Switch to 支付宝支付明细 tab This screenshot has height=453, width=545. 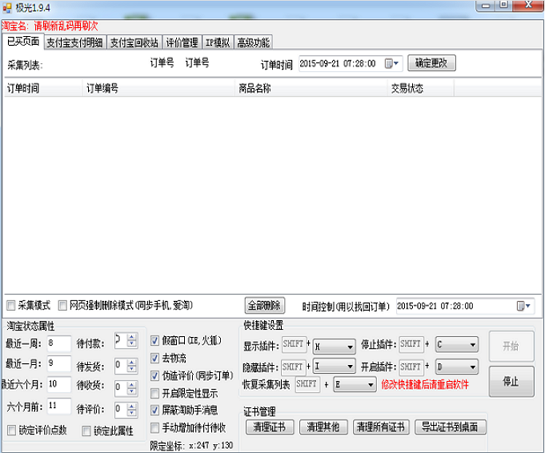75,42
